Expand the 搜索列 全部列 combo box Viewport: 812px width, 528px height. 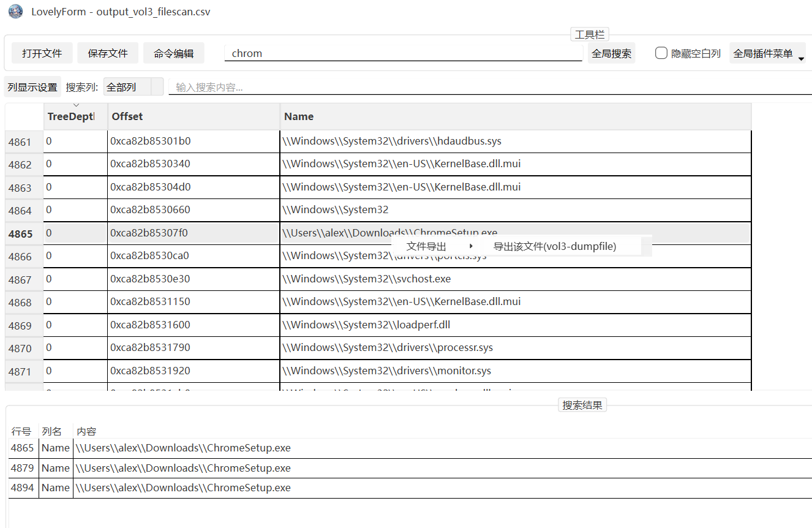point(133,87)
